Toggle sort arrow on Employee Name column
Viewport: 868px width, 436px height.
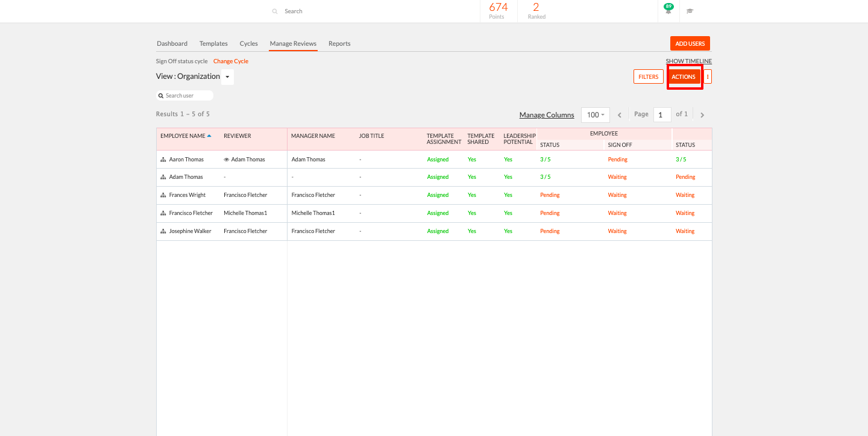click(x=209, y=136)
